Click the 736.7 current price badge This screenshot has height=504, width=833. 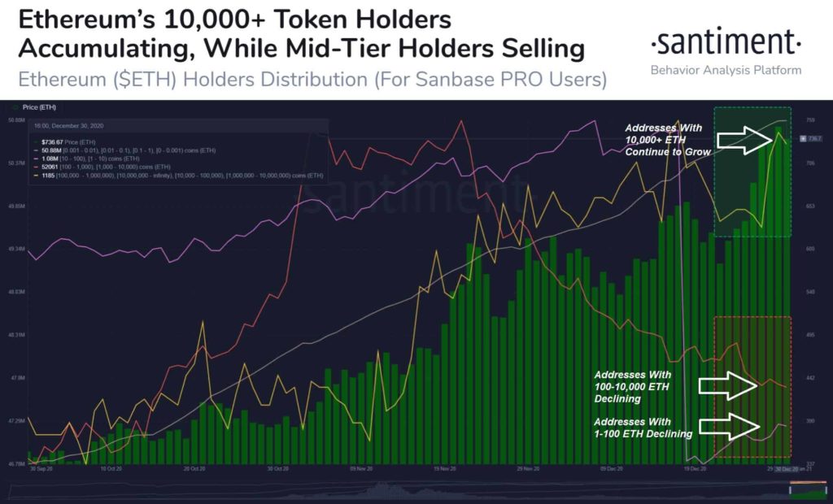point(812,139)
